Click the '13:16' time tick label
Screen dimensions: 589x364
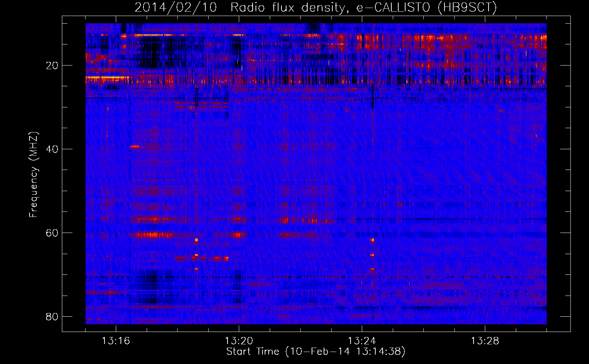point(116,341)
